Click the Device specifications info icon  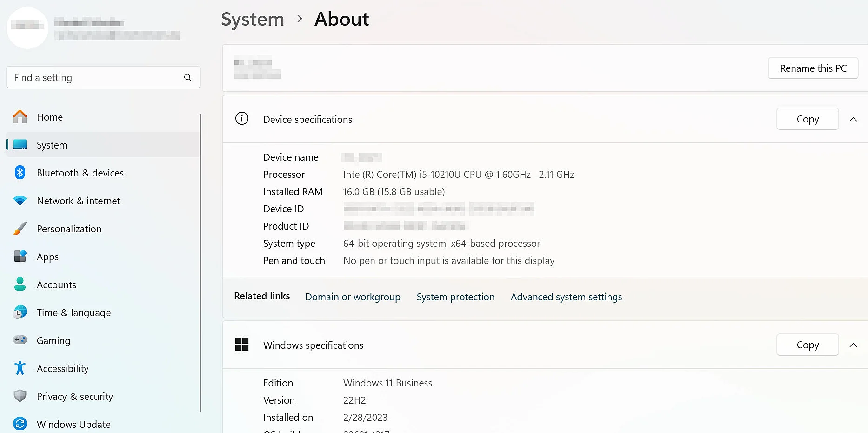(242, 119)
